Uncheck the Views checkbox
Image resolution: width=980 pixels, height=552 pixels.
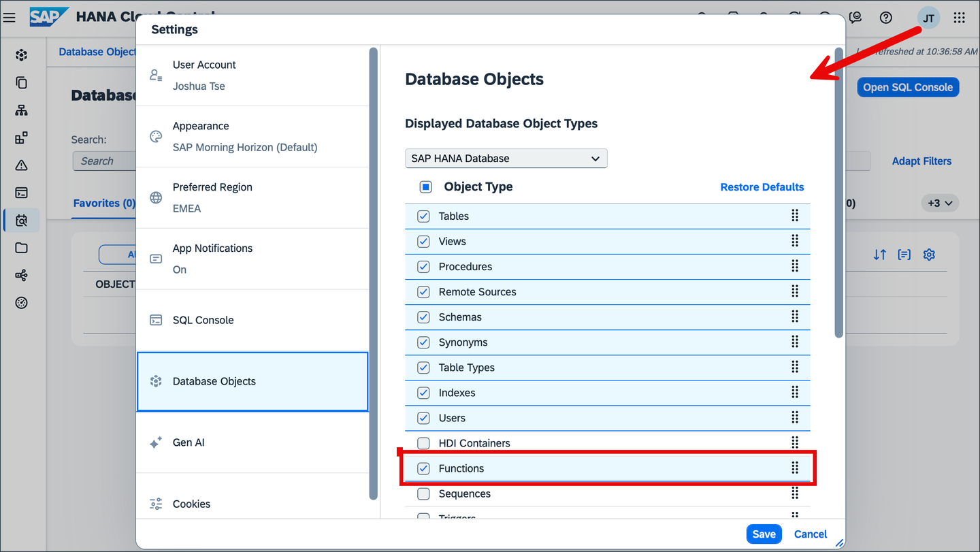pos(423,242)
